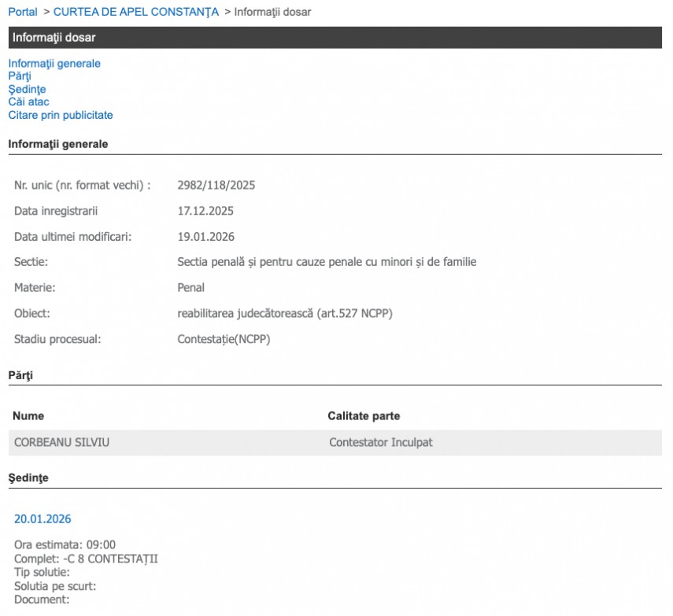Click the Complet C 8 CONTESTAȚII line

[86, 559]
